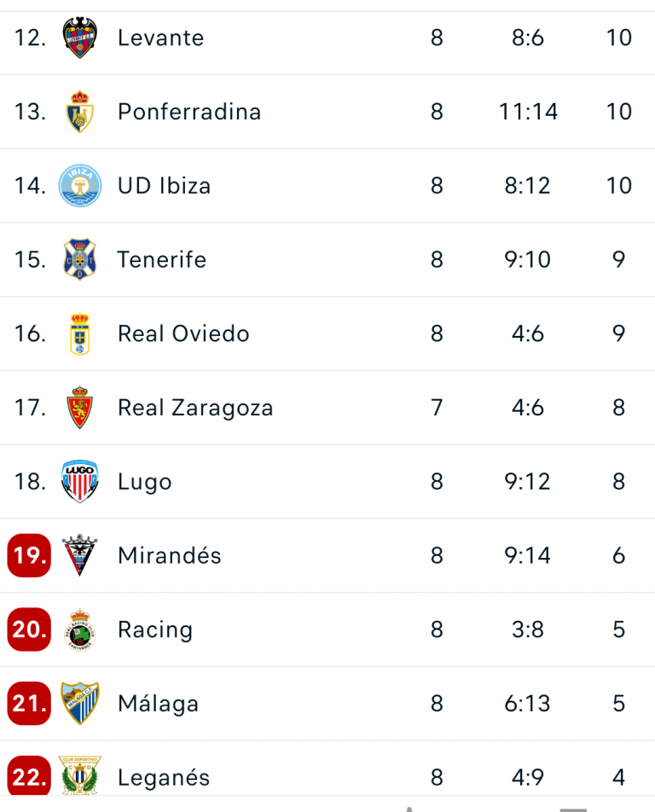Click the Lugo club crest
The image size is (655, 812).
(80, 482)
